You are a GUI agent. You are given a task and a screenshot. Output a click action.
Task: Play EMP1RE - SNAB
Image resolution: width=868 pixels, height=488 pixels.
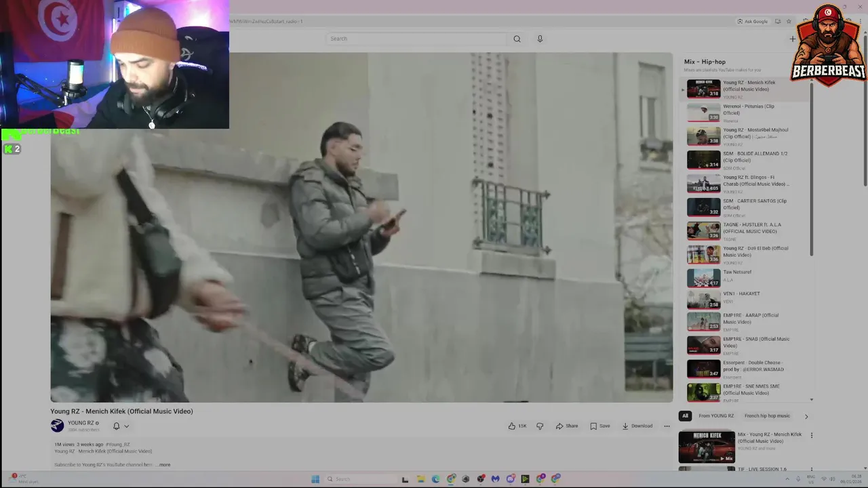tap(746, 346)
